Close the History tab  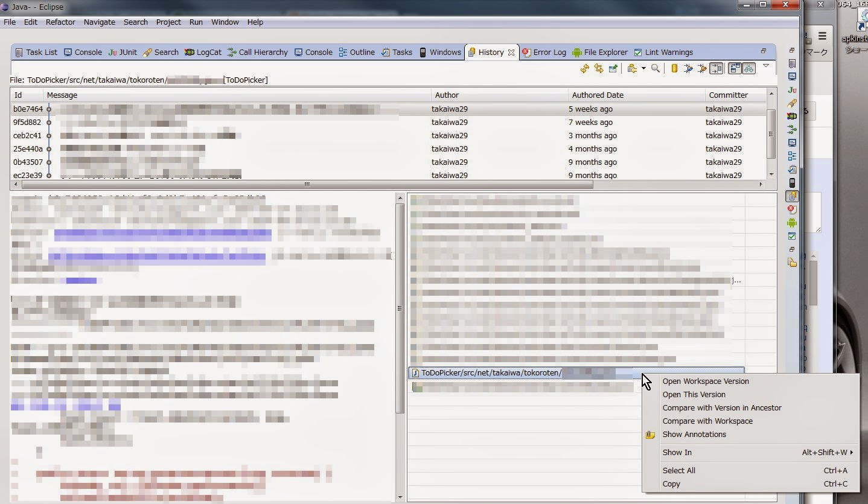(x=511, y=53)
